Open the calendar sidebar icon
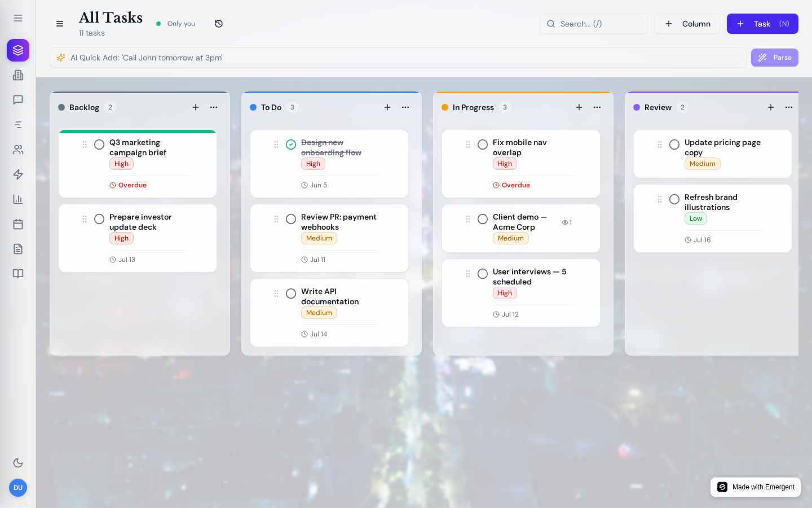Image resolution: width=812 pixels, height=508 pixels. 18,224
